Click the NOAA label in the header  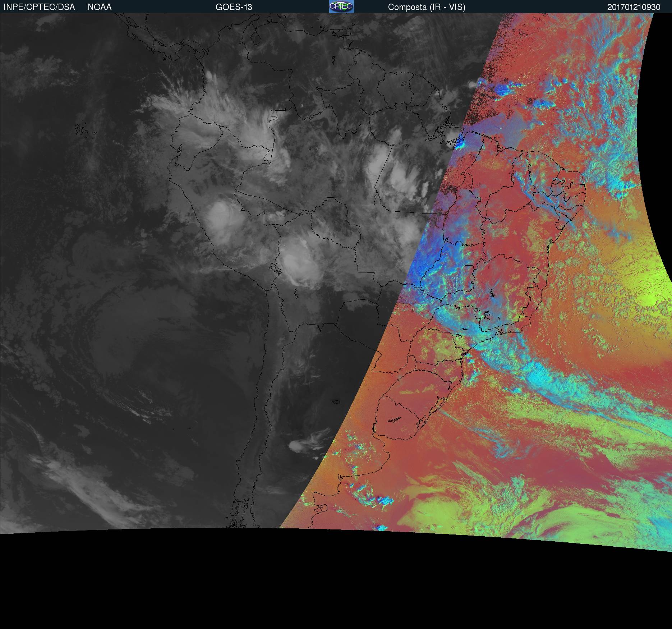100,7
